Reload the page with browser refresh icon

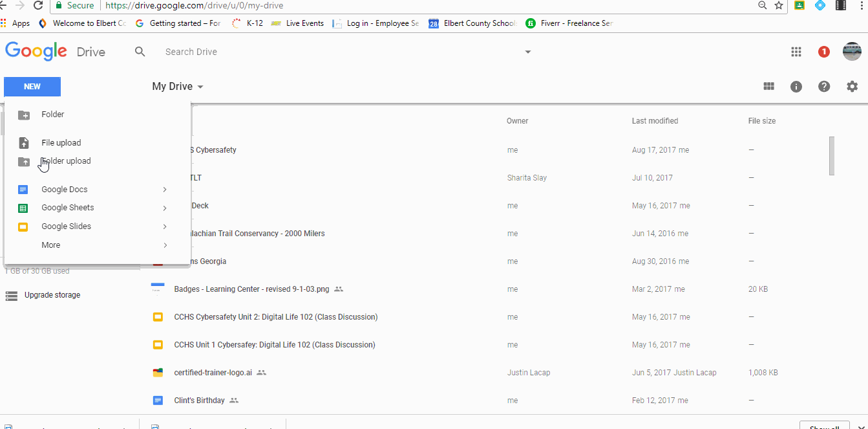(x=38, y=5)
